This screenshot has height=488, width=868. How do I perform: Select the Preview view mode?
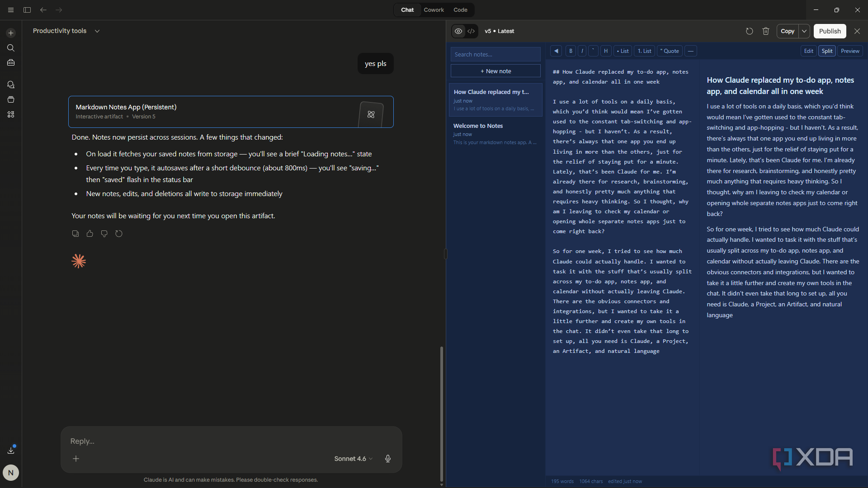850,51
